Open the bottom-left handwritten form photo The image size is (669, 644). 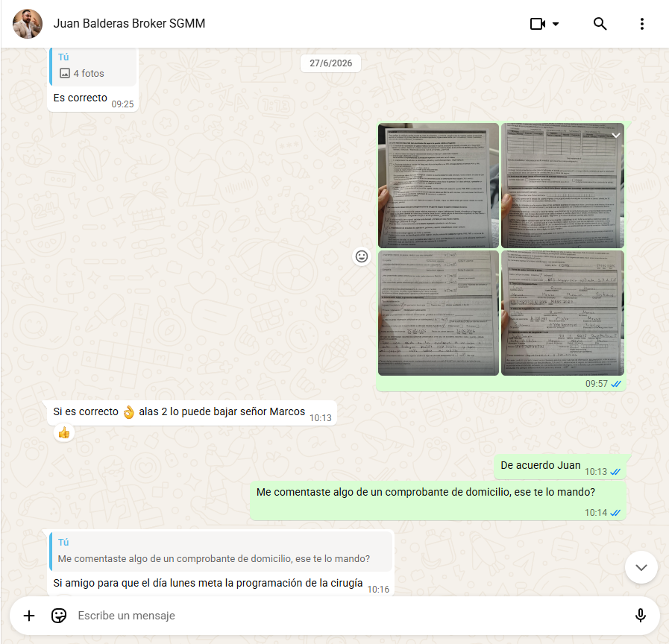click(439, 313)
